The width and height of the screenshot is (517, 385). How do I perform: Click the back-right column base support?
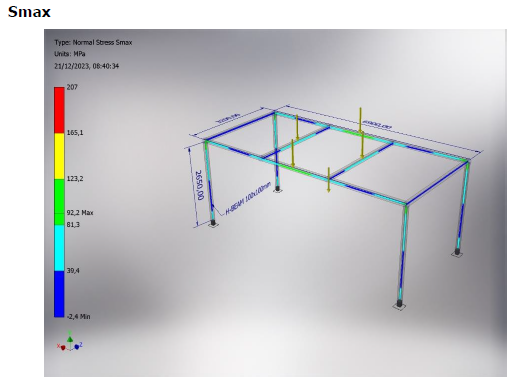[457, 252]
